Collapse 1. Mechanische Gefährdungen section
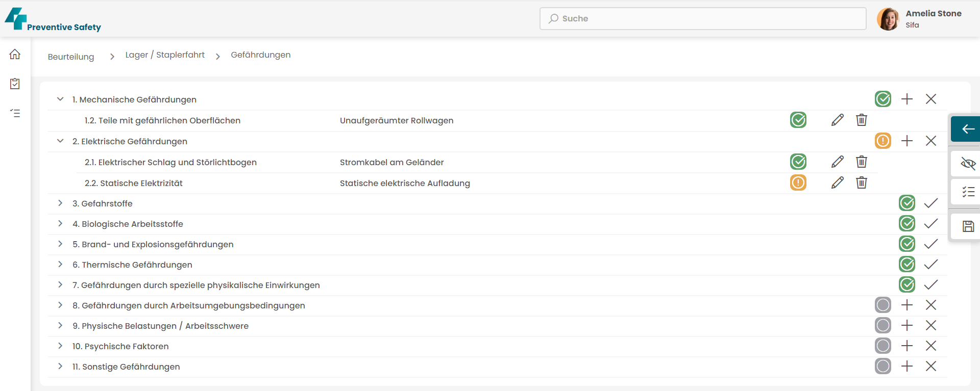The image size is (980, 391). pyautogui.click(x=60, y=99)
